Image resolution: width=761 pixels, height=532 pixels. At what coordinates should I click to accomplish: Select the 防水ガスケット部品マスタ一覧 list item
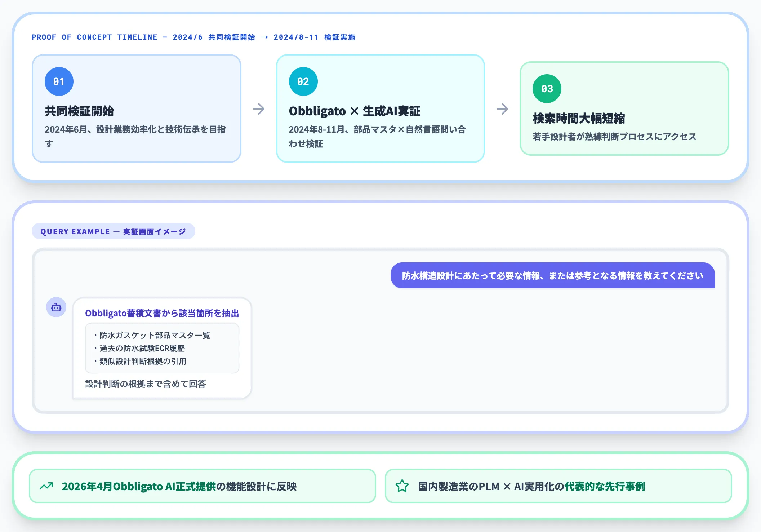(152, 335)
